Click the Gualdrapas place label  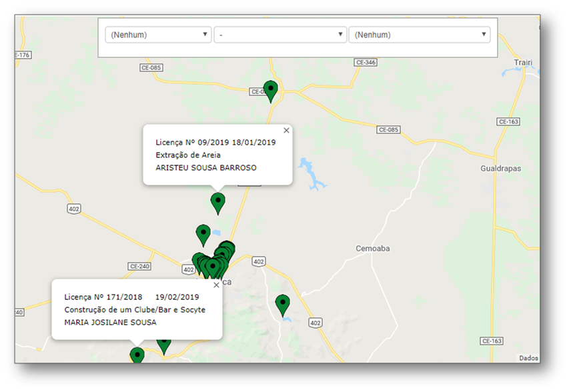pos(500,169)
